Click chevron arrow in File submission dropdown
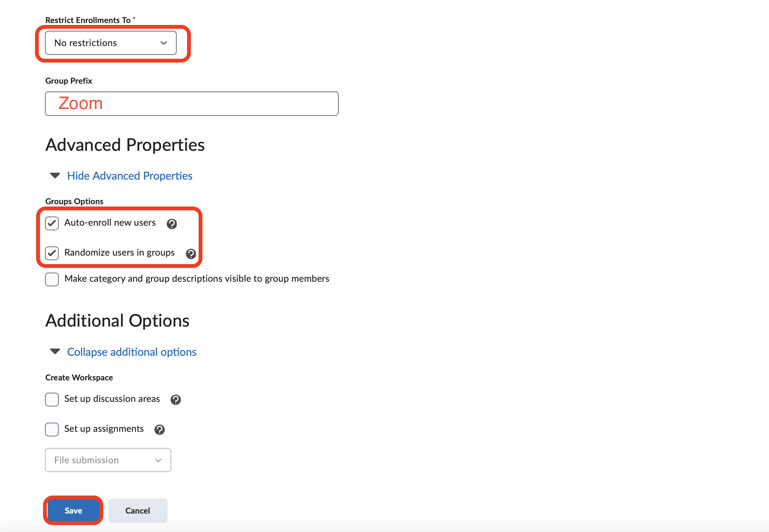 158,460
